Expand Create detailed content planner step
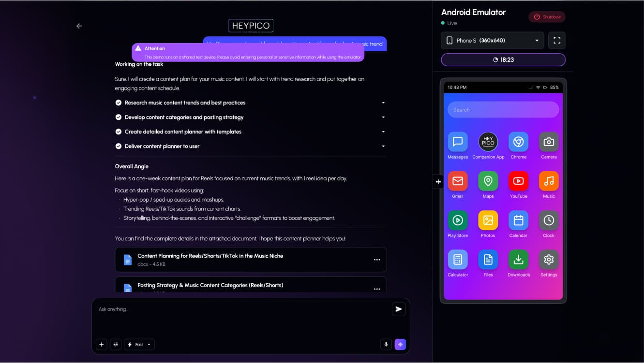This screenshot has width=644, height=363. click(383, 132)
